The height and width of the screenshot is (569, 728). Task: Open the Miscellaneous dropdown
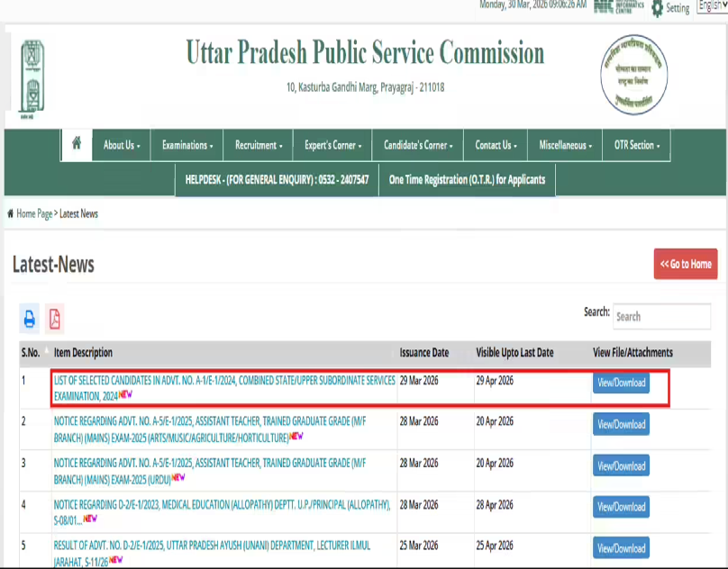pos(565,144)
